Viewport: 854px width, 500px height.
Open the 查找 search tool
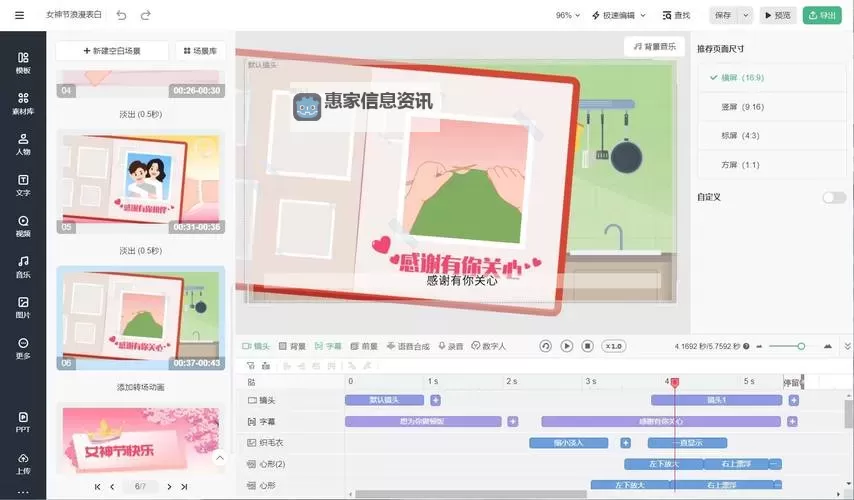676,15
